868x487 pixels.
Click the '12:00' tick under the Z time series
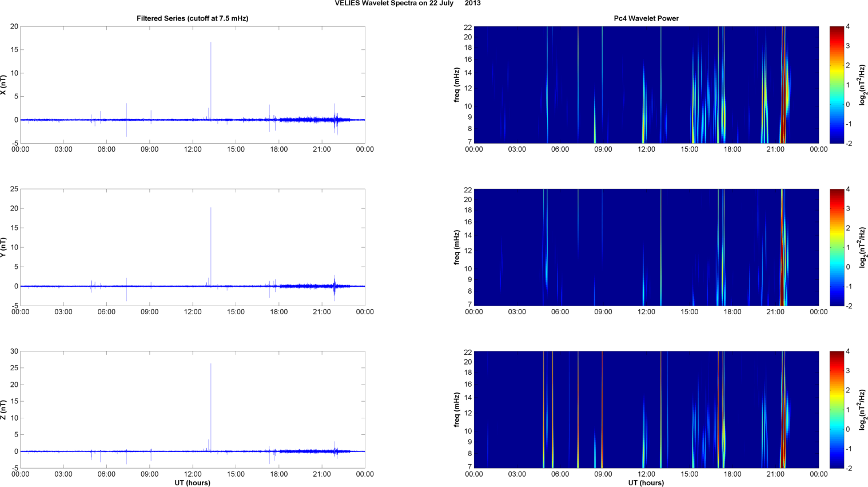coord(193,474)
